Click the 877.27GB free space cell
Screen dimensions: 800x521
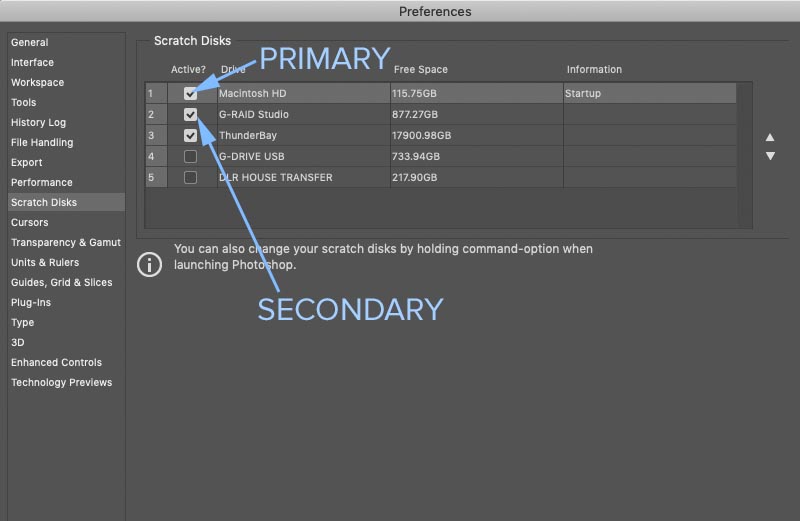click(477, 114)
